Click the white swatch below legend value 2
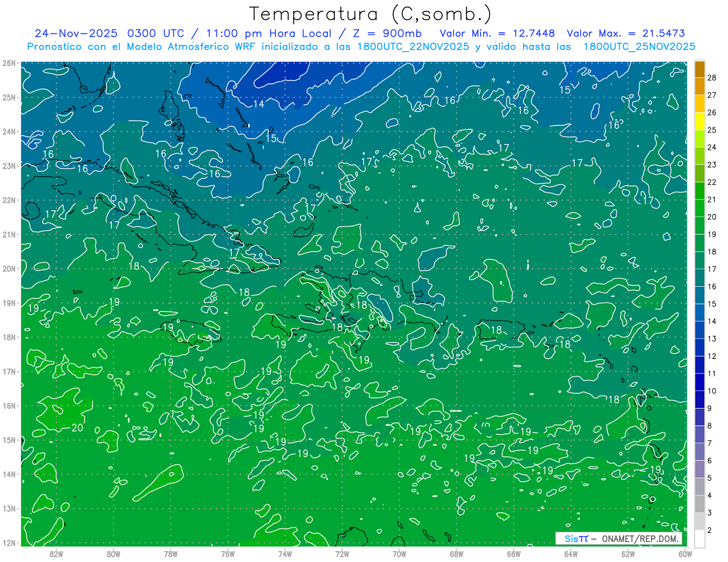The height and width of the screenshot is (562, 728). click(699, 538)
